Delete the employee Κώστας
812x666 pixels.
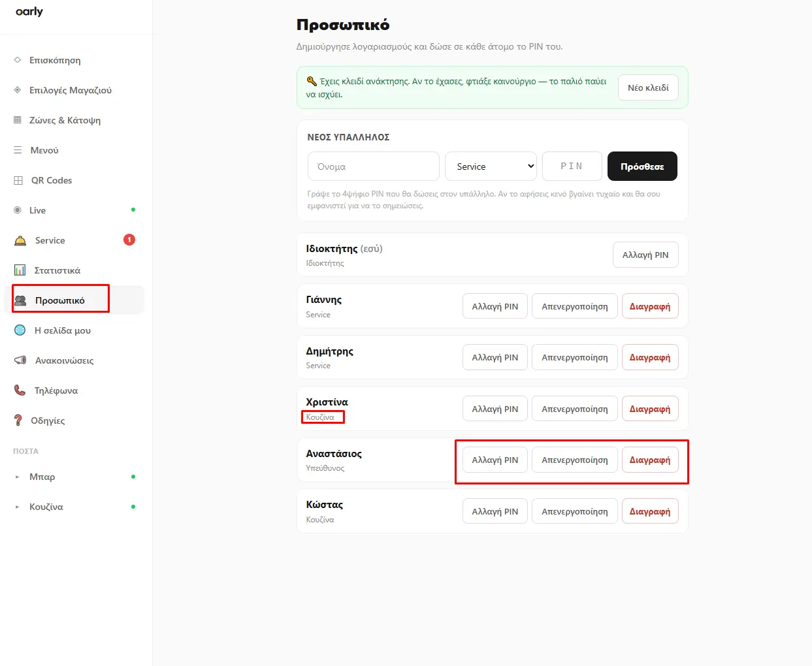[x=650, y=511]
